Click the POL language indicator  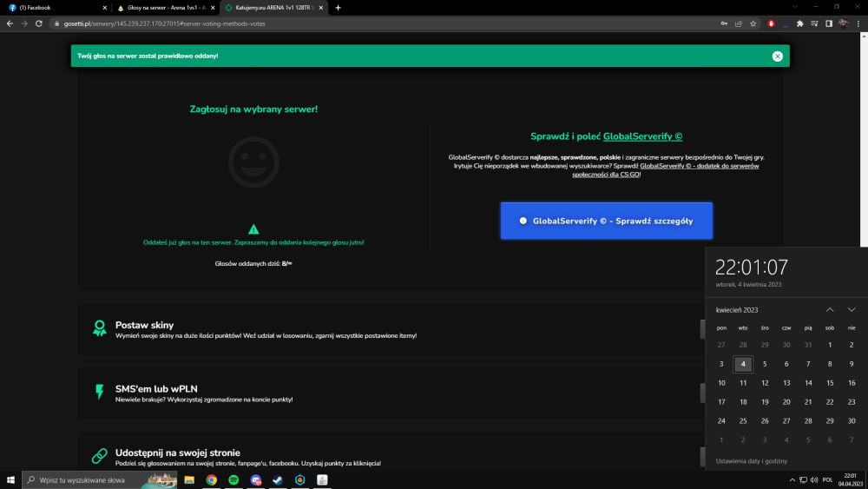tap(827, 480)
